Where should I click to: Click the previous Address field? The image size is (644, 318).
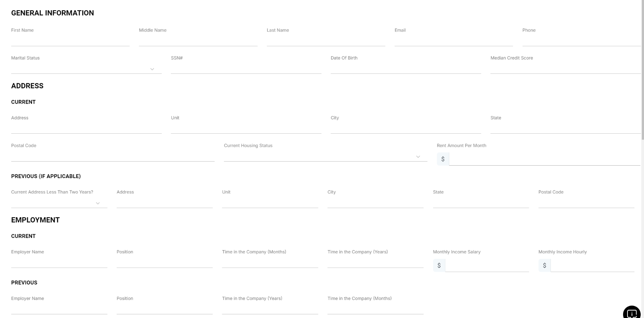[165, 203]
